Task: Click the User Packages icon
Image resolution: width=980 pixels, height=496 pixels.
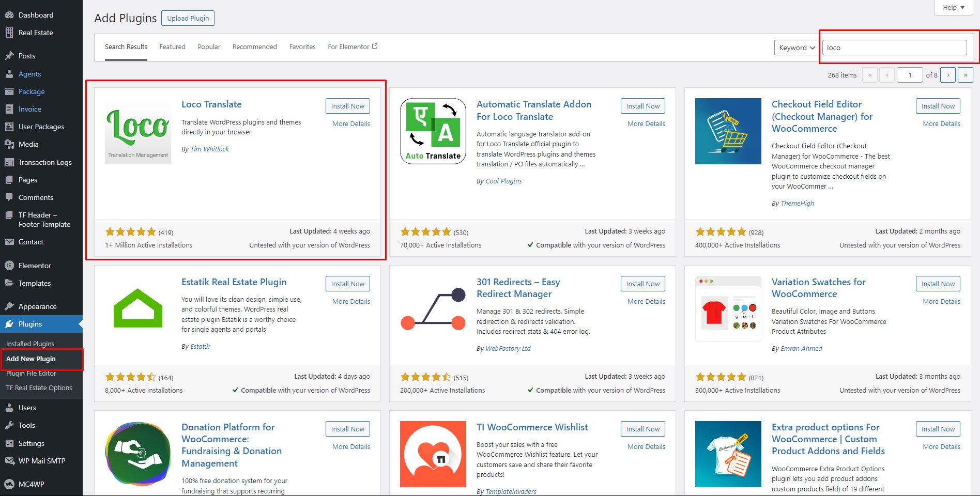Action: [x=9, y=127]
